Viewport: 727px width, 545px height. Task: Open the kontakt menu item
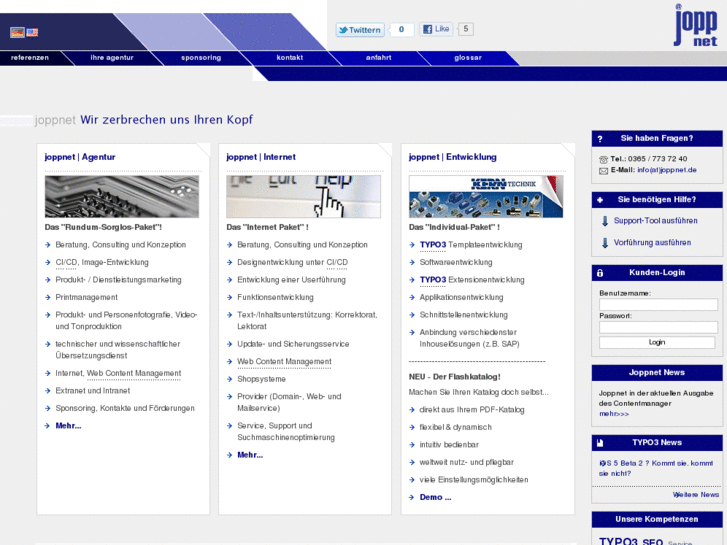pos(290,58)
